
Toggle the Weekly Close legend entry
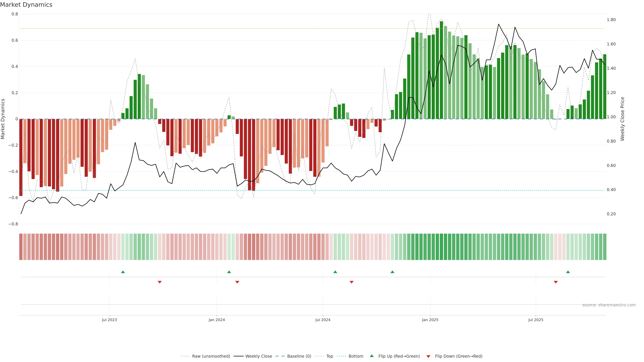tap(258, 356)
